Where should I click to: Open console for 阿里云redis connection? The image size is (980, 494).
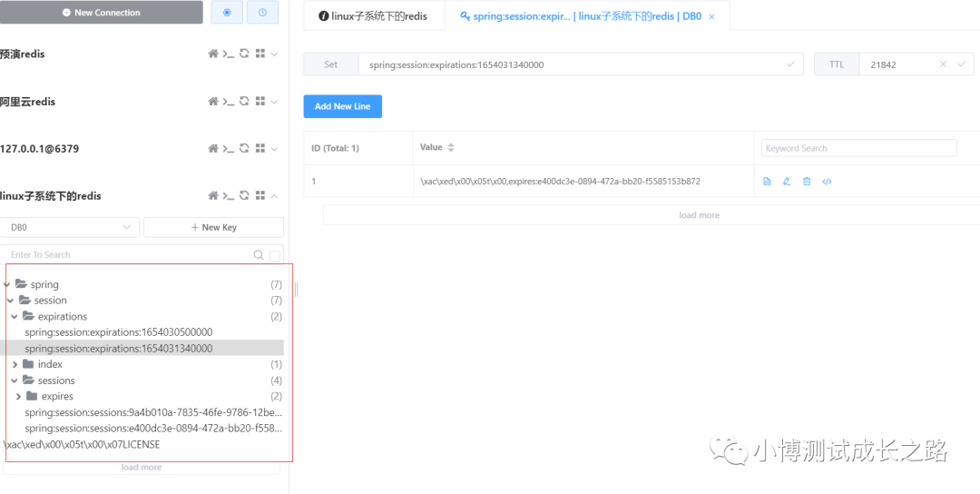[229, 102]
